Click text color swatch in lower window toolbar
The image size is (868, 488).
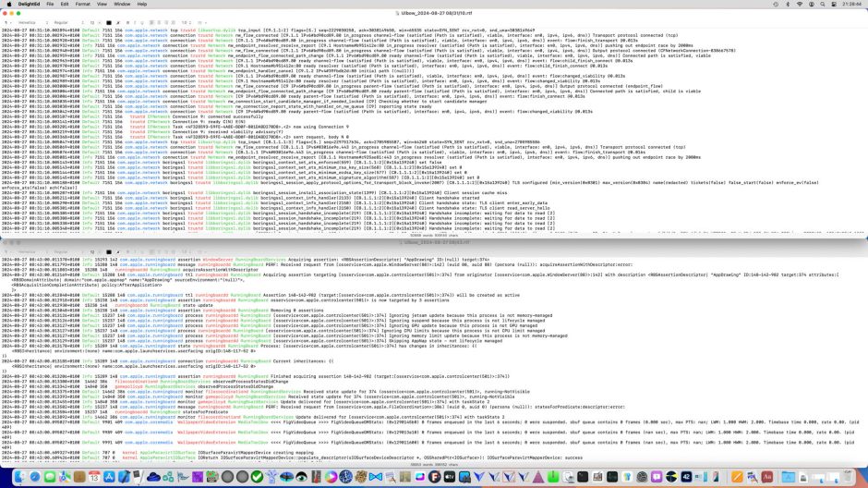tap(109, 252)
